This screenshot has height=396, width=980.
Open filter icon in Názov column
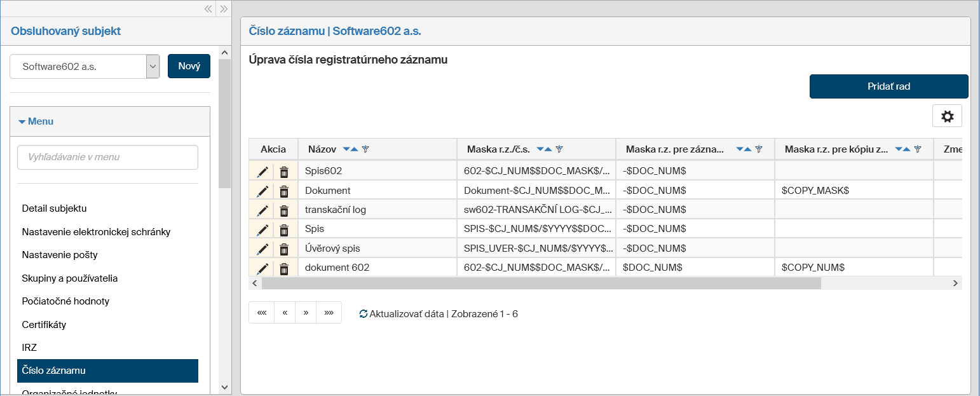point(365,149)
